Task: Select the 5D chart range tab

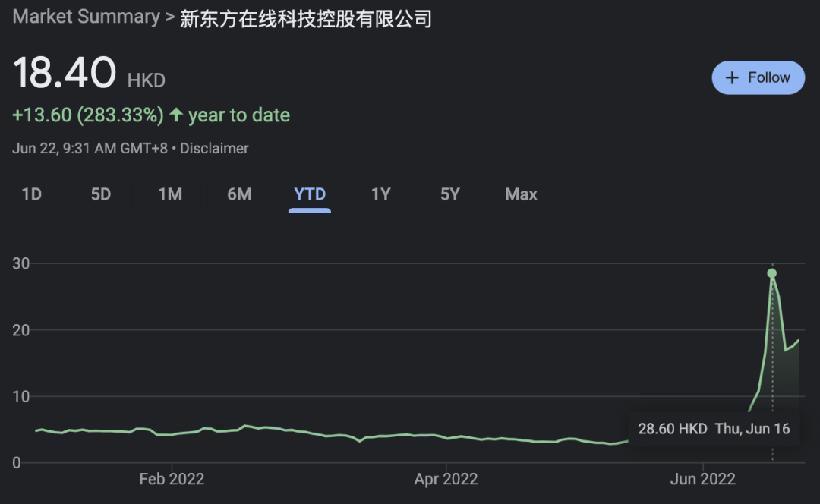Action: [x=100, y=194]
